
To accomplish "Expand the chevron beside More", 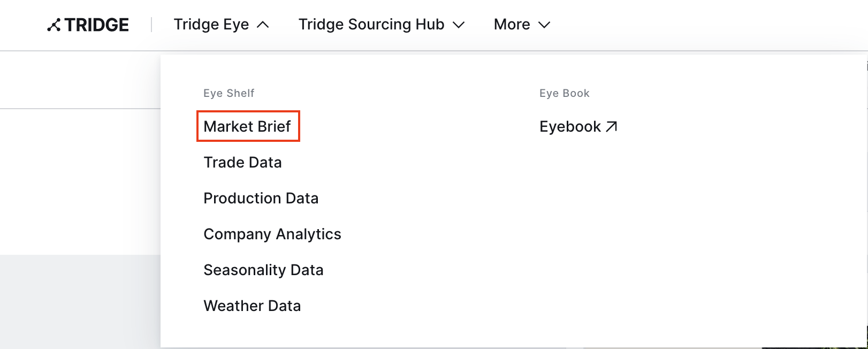I will click(544, 25).
